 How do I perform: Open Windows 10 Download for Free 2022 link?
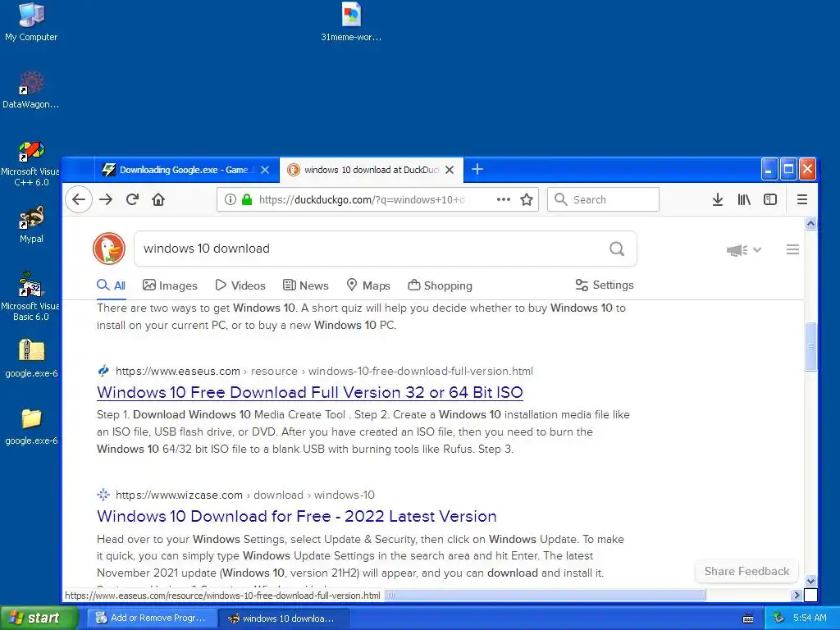297,516
